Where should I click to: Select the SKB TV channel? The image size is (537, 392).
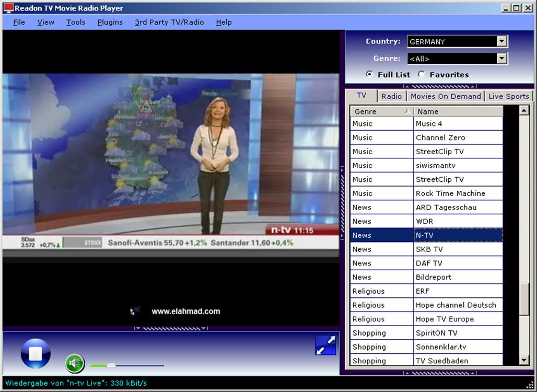coord(426,249)
